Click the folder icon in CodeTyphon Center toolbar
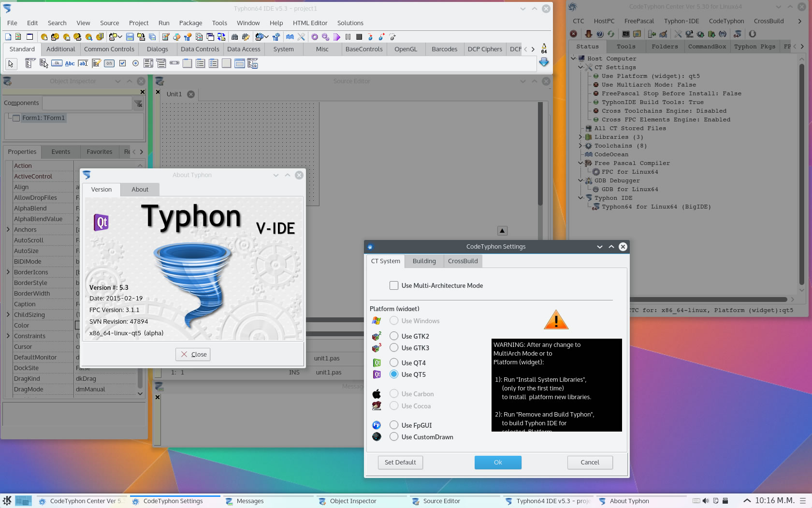This screenshot has height=508, width=812. [x=637, y=34]
